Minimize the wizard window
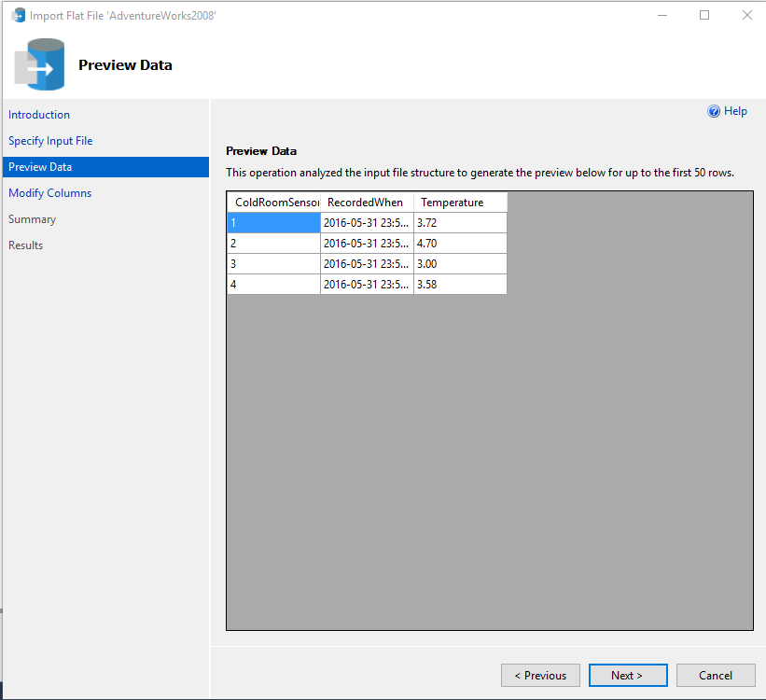This screenshot has height=700, width=766. point(662,15)
